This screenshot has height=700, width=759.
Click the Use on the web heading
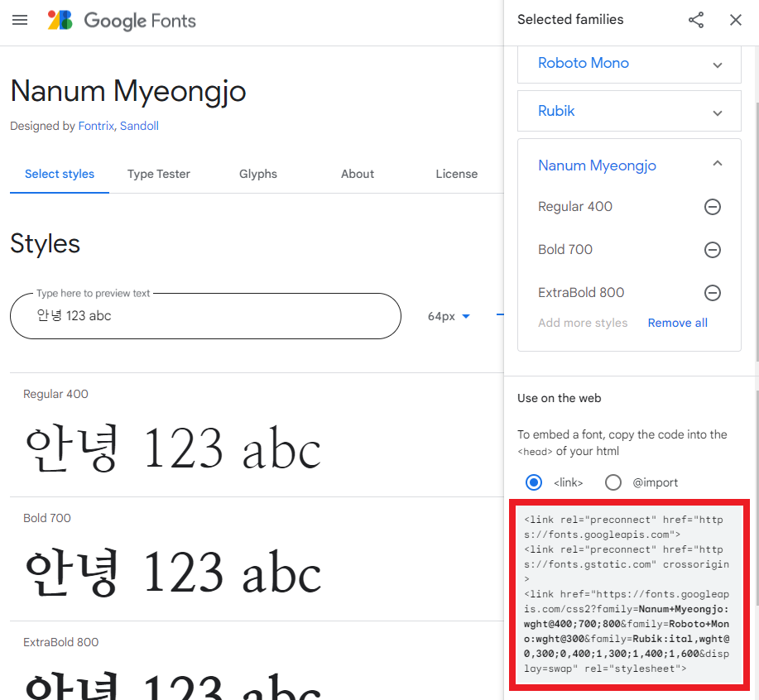pyautogui.click(x=559, y=398)
